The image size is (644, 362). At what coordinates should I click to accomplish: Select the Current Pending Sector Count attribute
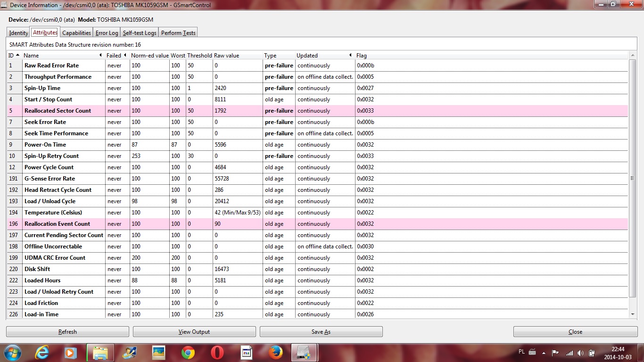[64, 235]
